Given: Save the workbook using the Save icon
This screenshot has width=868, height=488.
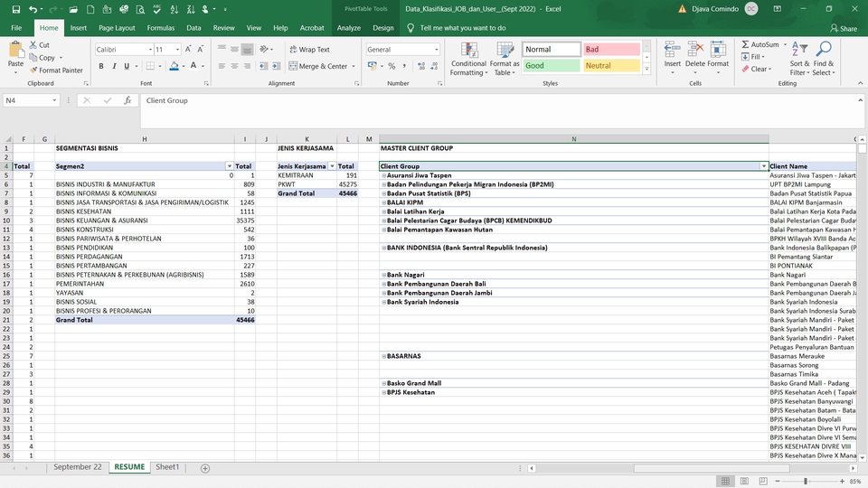Looking at the screenshot, I should (15, 9).
